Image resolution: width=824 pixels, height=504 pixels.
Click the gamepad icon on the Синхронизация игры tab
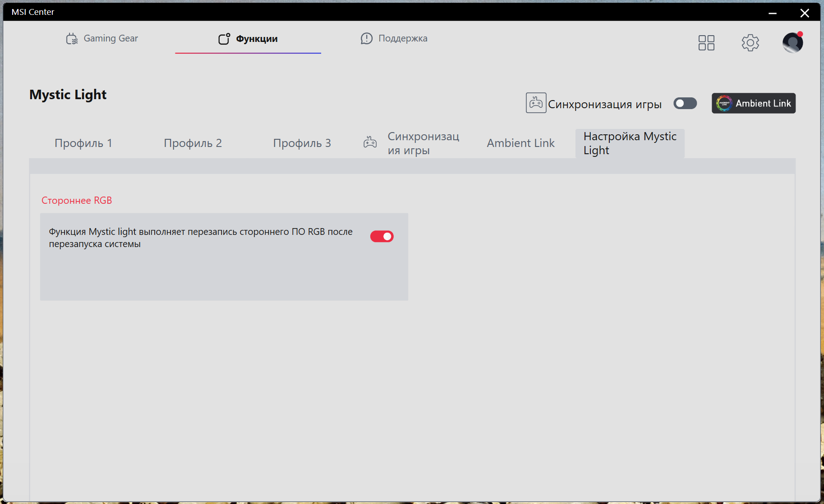tap(370, 143)
